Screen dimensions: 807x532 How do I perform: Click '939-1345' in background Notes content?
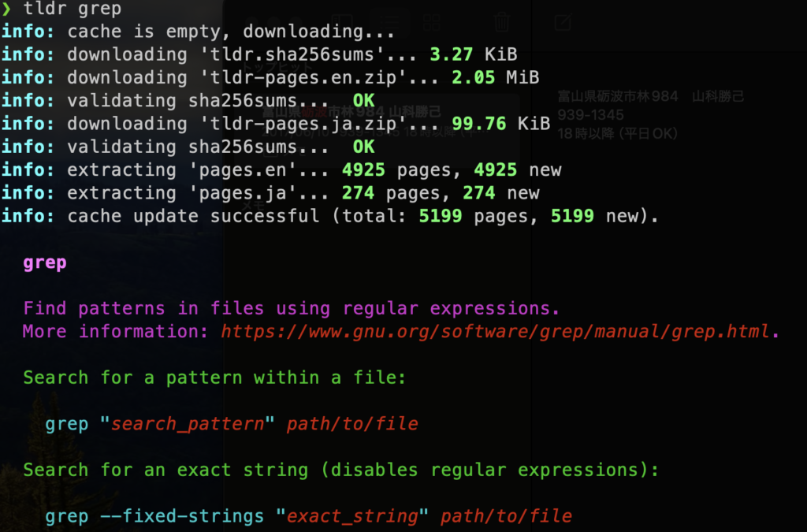(591, 115)
